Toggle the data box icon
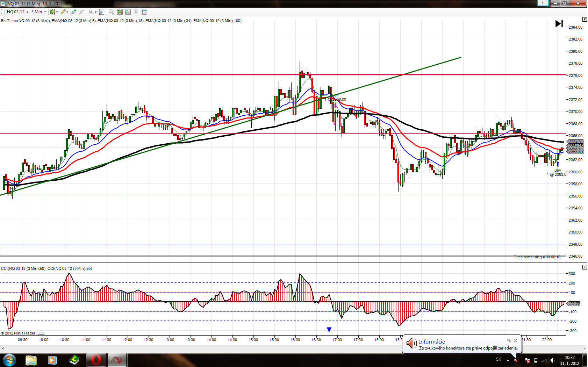 101,12
